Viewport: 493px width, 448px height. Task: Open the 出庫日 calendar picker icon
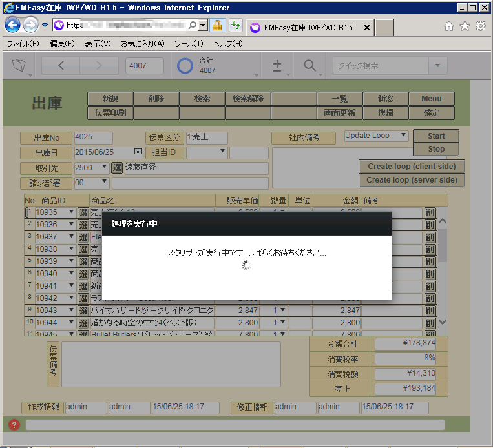point(138,152)
